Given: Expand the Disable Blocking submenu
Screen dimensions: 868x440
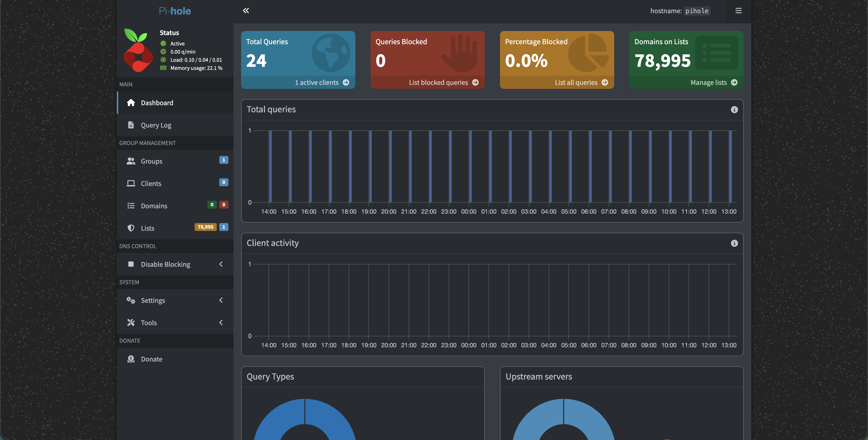Looking at the screenshot, I should coord(221,264).
